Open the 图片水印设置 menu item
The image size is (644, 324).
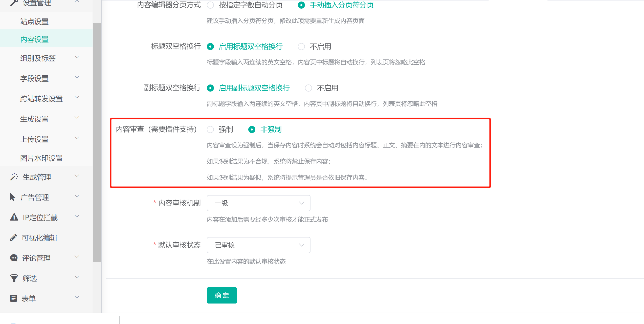(41, 158)
